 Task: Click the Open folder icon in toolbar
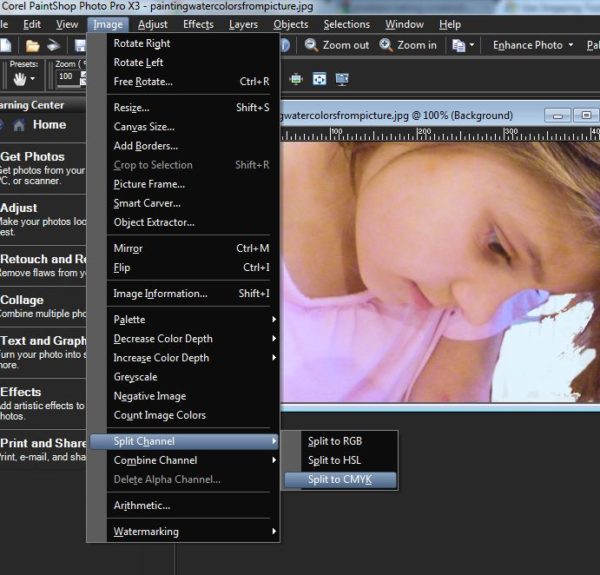click(x=33, y=45)
